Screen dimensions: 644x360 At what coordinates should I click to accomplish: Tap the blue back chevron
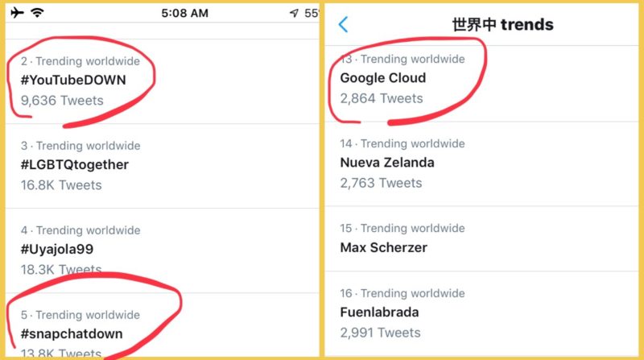tap(344, 25)
